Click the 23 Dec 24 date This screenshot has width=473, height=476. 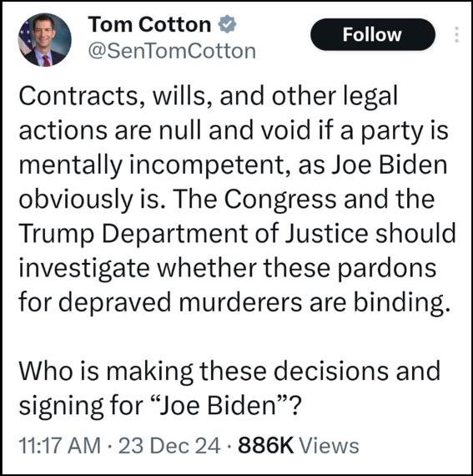pos(169,445)
